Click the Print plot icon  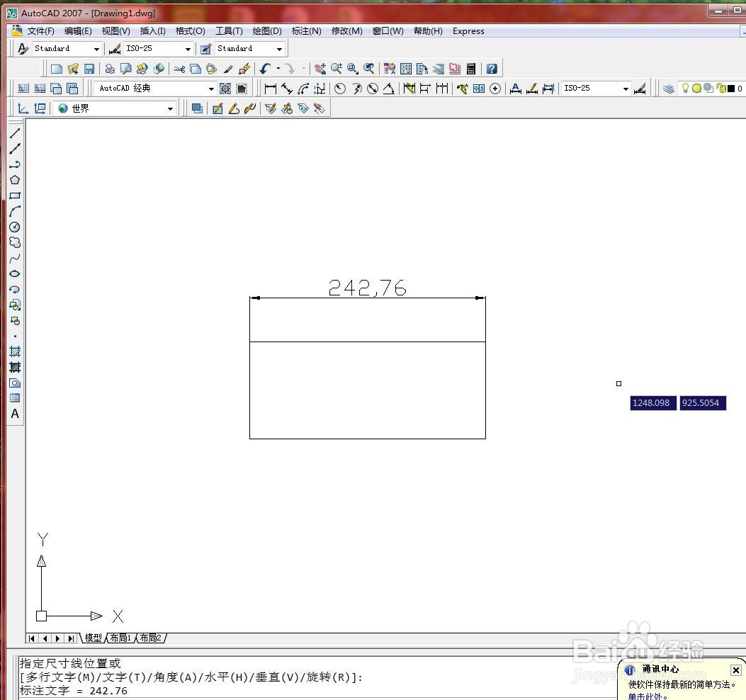coord(110,69)
